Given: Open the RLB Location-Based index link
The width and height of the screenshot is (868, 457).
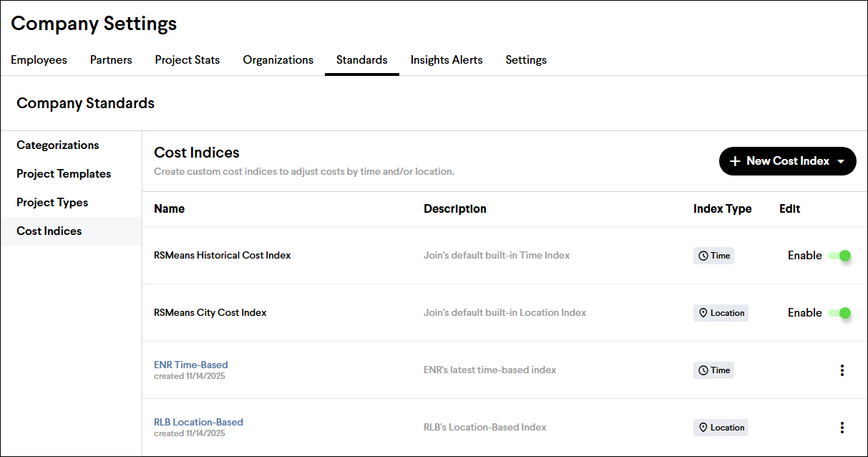Looking at the screenshot, I should 198,422.
